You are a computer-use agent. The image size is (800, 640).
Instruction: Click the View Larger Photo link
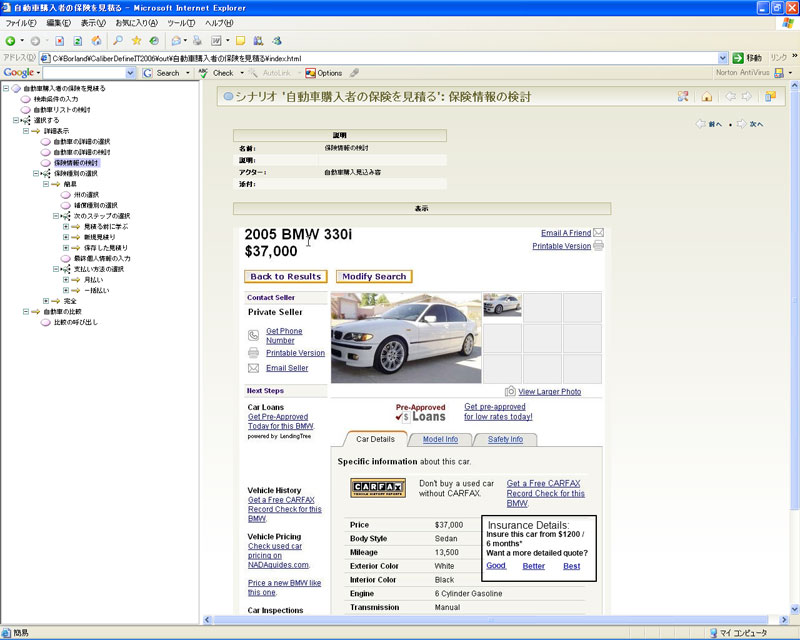(x=549, y=391)
